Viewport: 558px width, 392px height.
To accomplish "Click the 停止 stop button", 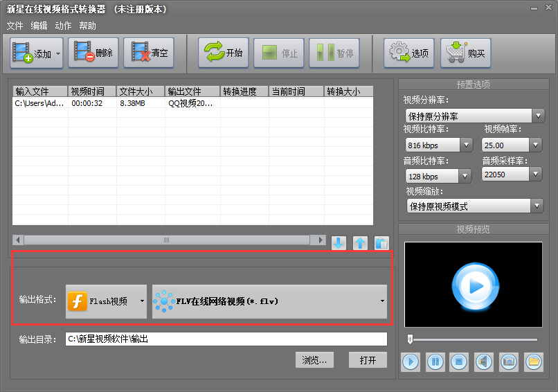I will point(278,53).
